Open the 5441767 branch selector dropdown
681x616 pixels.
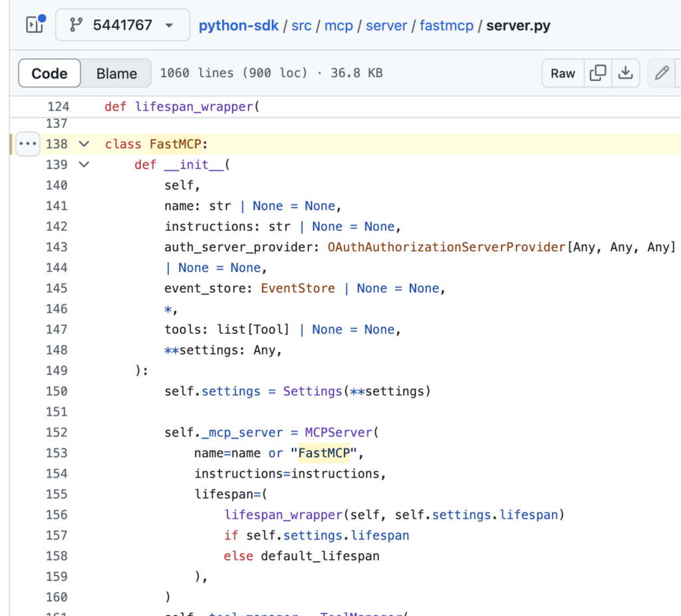[x=122, y=26]
